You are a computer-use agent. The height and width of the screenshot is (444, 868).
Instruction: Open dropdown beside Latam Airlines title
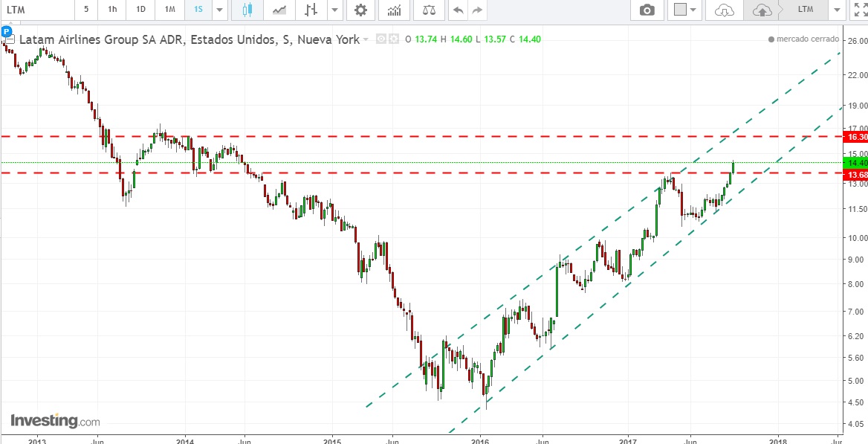pyautogui.click(x=366, y=39)
